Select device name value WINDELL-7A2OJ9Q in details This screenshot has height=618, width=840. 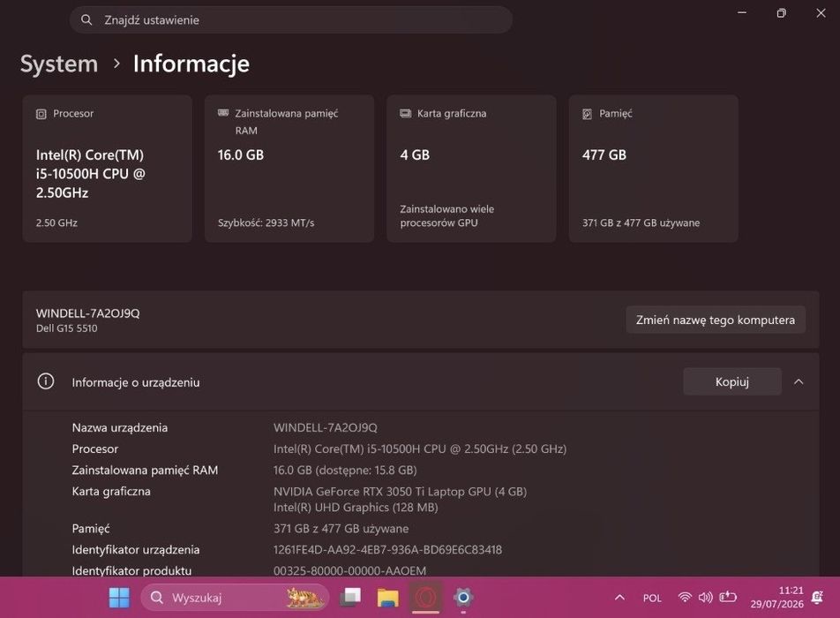pyautogui.click(x=326, y=427)
